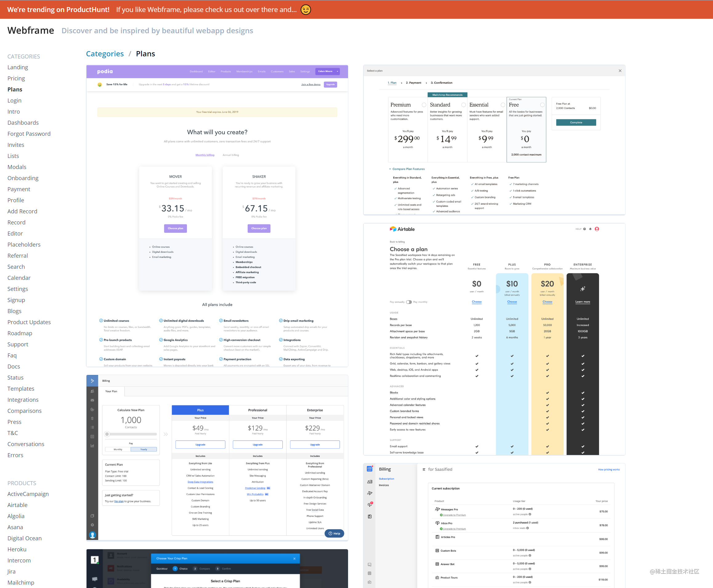
Task: Close the Mailchimp Select a plan dialog
Action: tap(620, 71)
